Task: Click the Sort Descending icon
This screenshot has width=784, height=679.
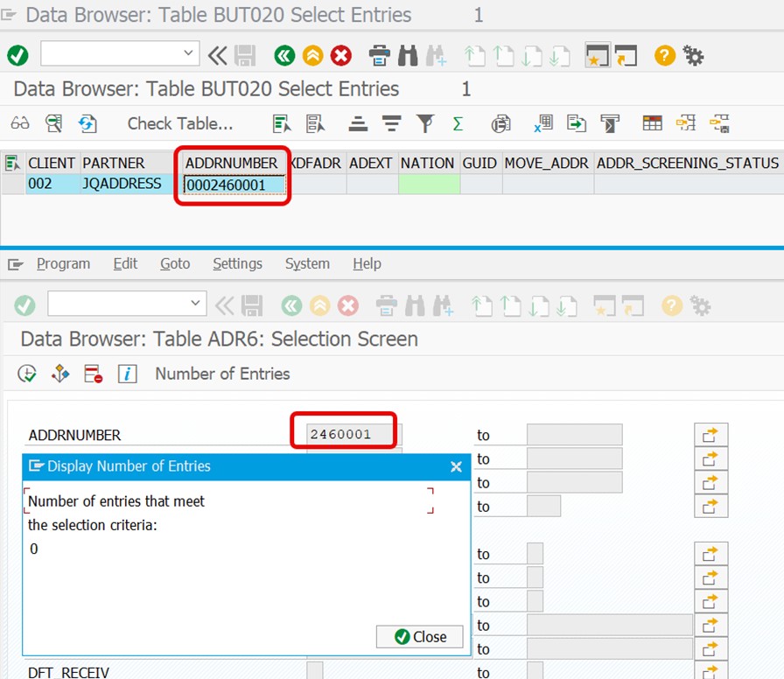Action: [391, 123]
